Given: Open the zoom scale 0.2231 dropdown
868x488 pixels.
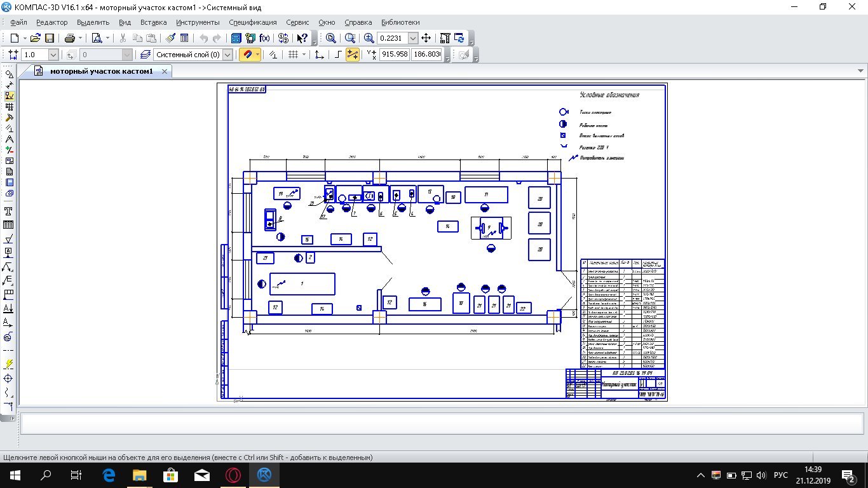Looking at the screenshot, I should click(413, 38).
